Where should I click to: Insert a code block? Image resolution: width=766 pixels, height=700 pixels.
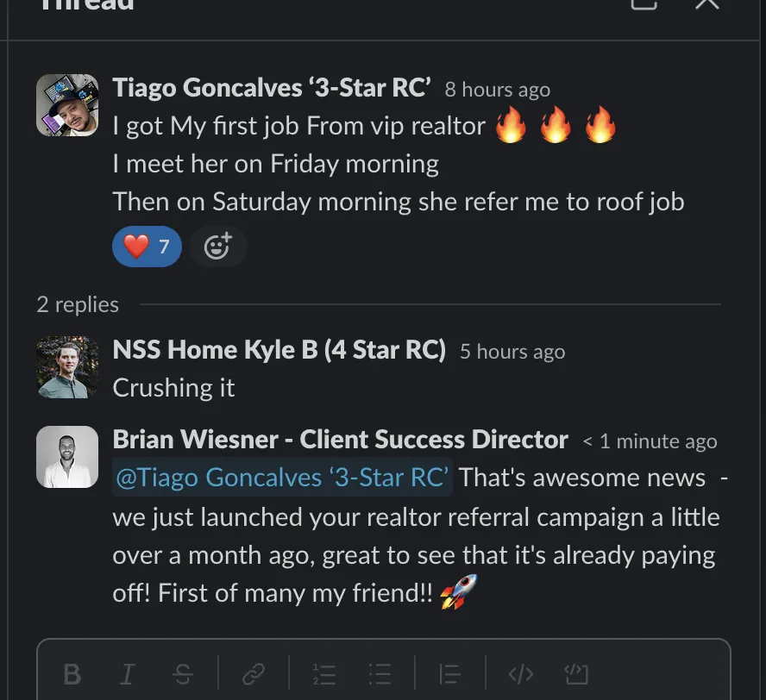(x=576, y=674)
